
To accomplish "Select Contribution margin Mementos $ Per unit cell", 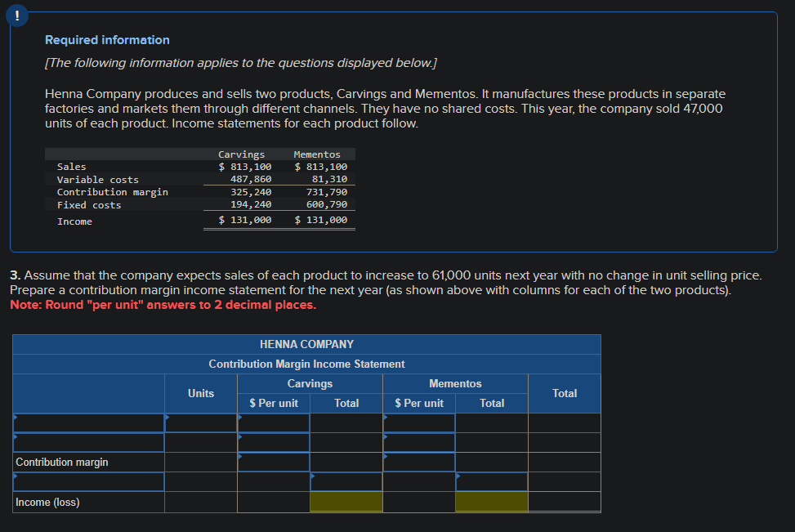I will 419,462.
